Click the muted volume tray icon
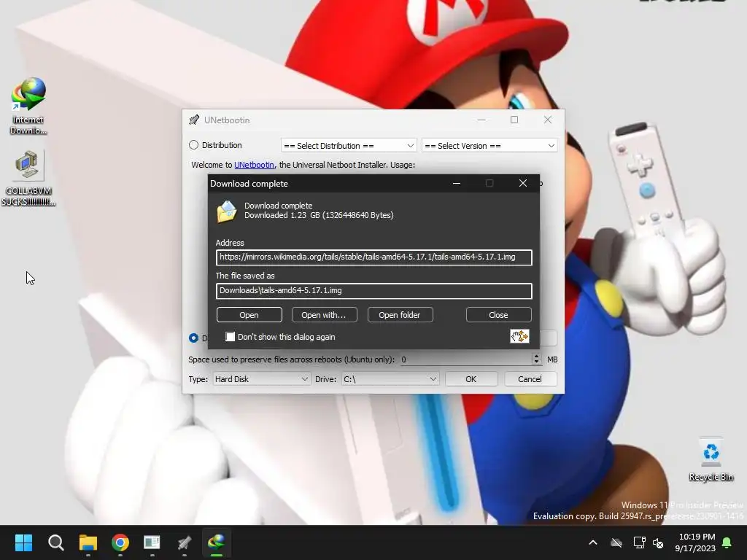The width and height of the screenshot is (747, 560). pos(658,542)
